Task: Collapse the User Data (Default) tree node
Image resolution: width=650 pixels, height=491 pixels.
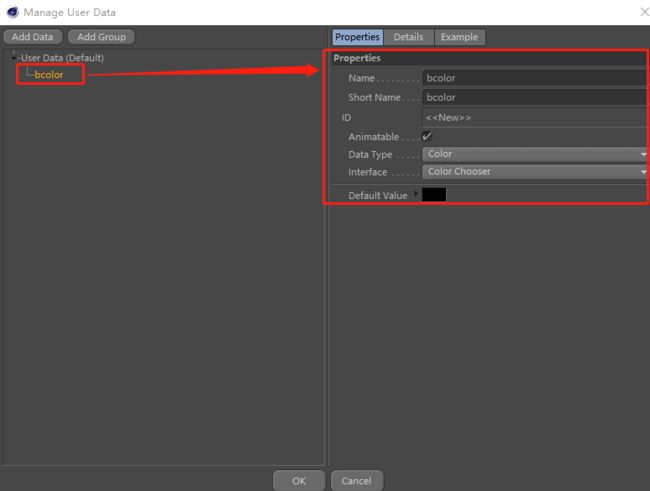Action: pos(14,58)
